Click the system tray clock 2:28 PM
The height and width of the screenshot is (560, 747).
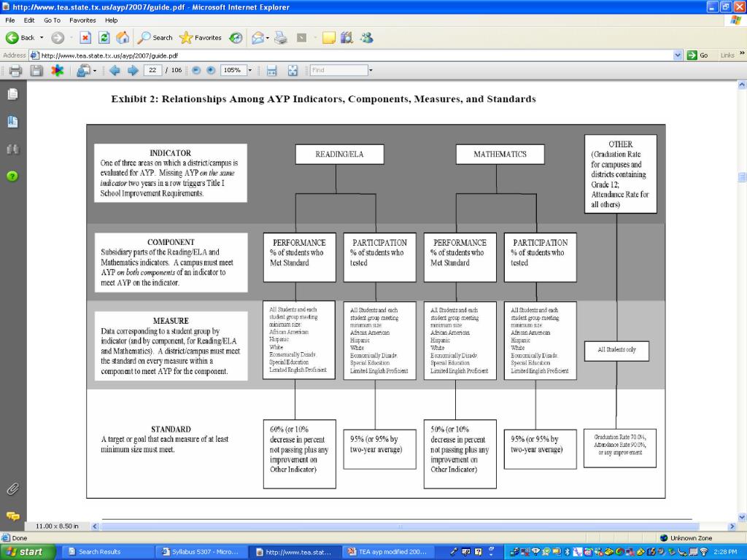click(725, 552)
